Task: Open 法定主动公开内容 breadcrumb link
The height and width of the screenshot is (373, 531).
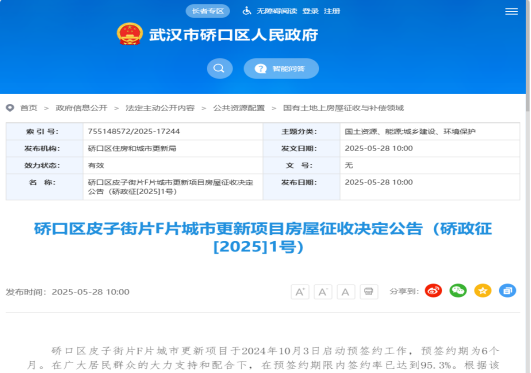Action: [x=160, y=108]
